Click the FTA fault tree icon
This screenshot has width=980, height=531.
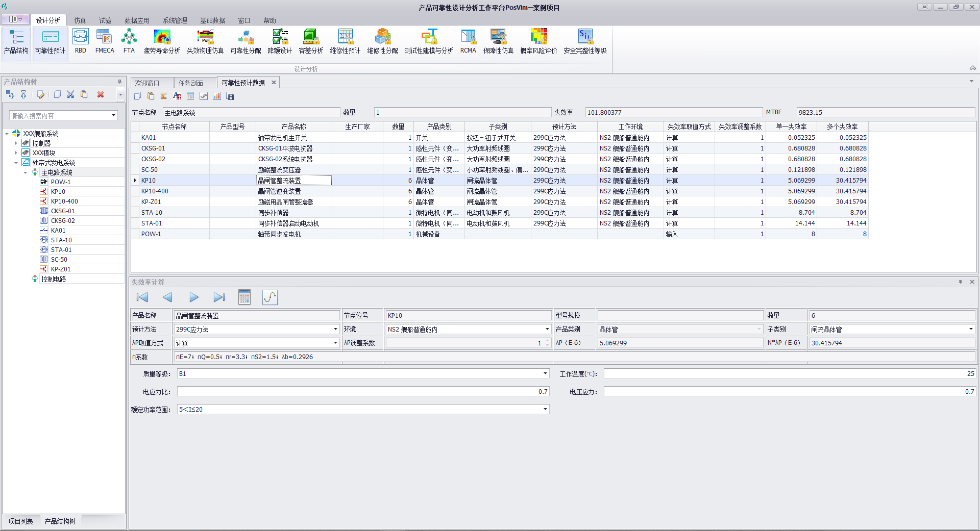tap(129, 41)
